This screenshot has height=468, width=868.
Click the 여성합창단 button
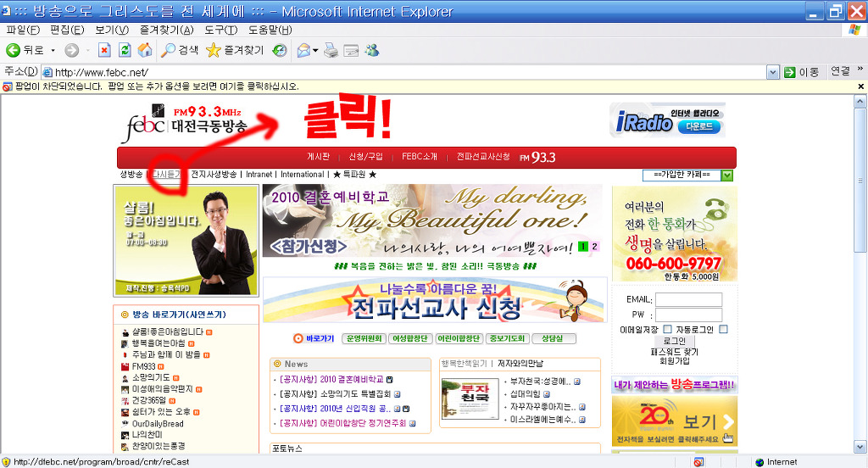(x=410, y=338)
